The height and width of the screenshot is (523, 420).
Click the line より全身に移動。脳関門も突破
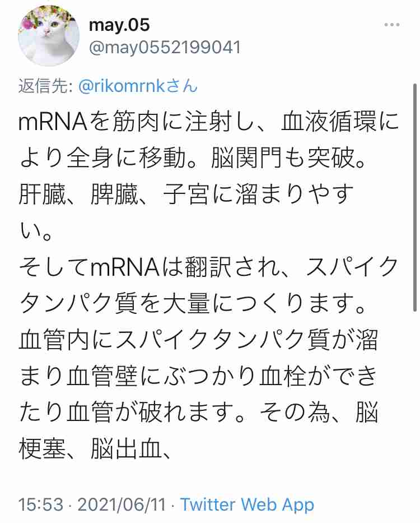tap(192, 158)
